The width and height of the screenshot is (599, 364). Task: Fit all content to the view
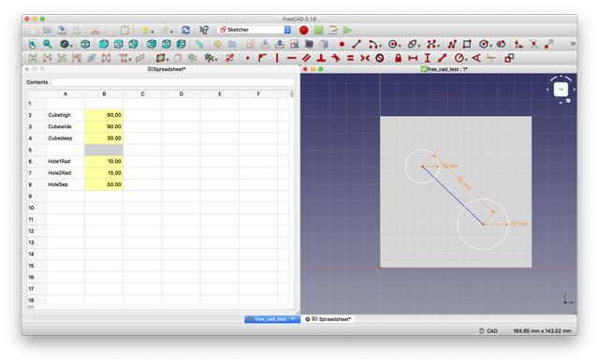pos(33,44)
